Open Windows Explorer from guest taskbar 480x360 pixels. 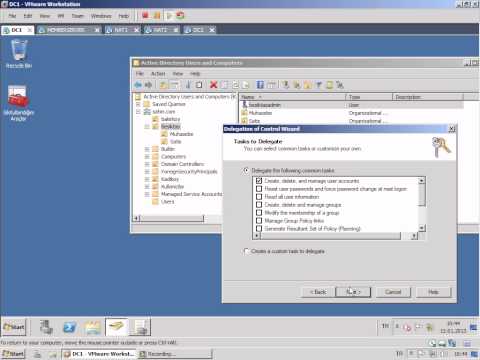(x=92, y=327)
